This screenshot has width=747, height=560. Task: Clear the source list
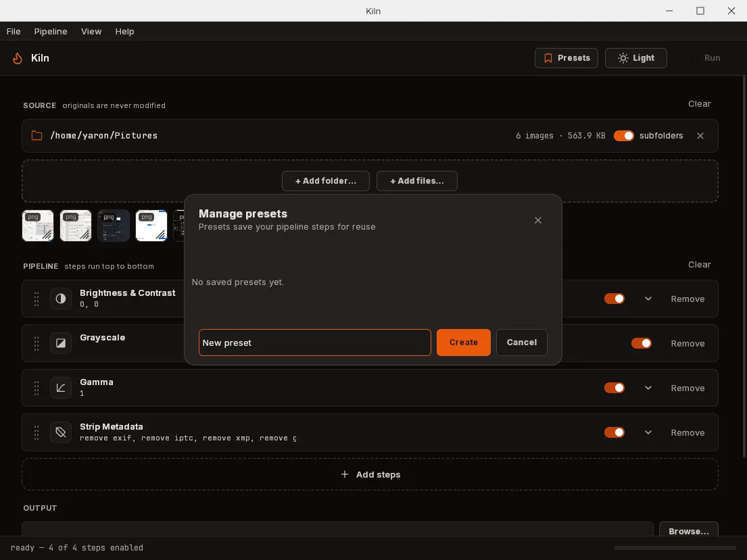point(700,104)
